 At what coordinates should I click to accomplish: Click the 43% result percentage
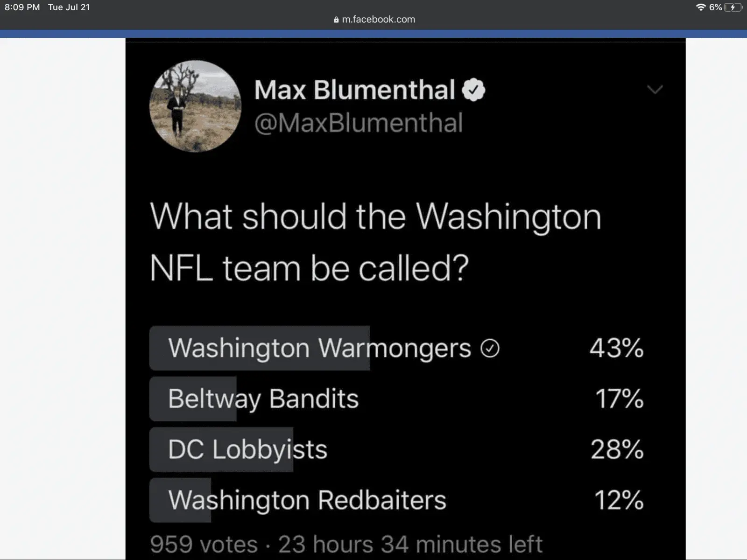(616, 348)
